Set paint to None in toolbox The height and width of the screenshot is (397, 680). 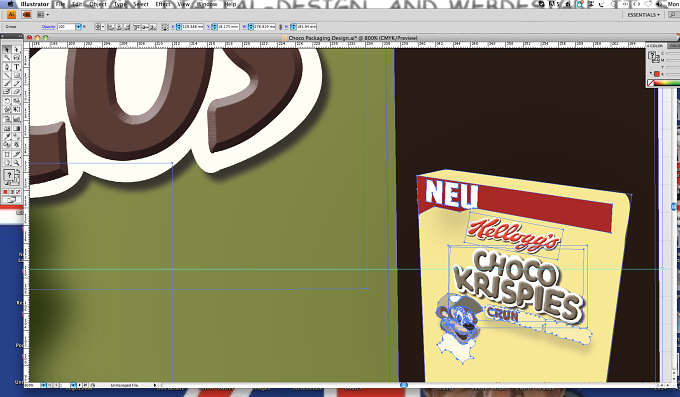click(18, 192)
